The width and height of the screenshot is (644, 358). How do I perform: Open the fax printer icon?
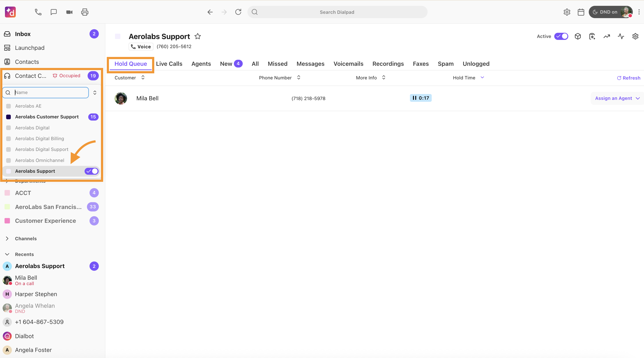point(85,12)
